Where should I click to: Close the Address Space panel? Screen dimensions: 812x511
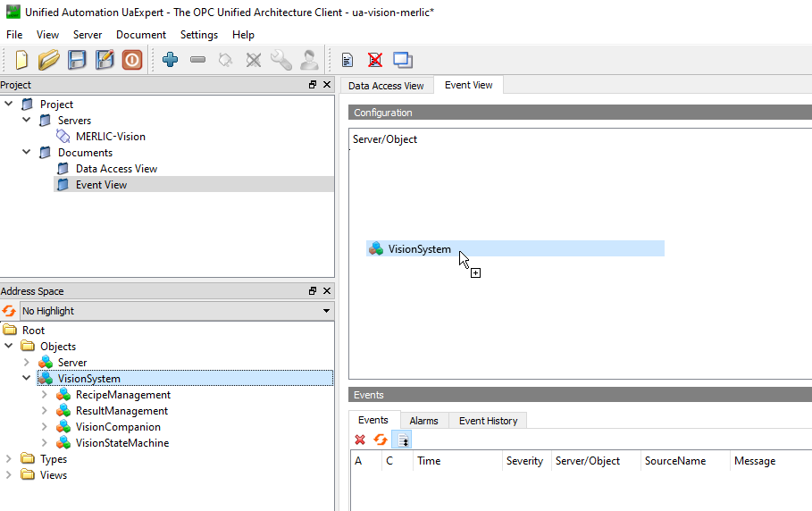pos(326,291)
